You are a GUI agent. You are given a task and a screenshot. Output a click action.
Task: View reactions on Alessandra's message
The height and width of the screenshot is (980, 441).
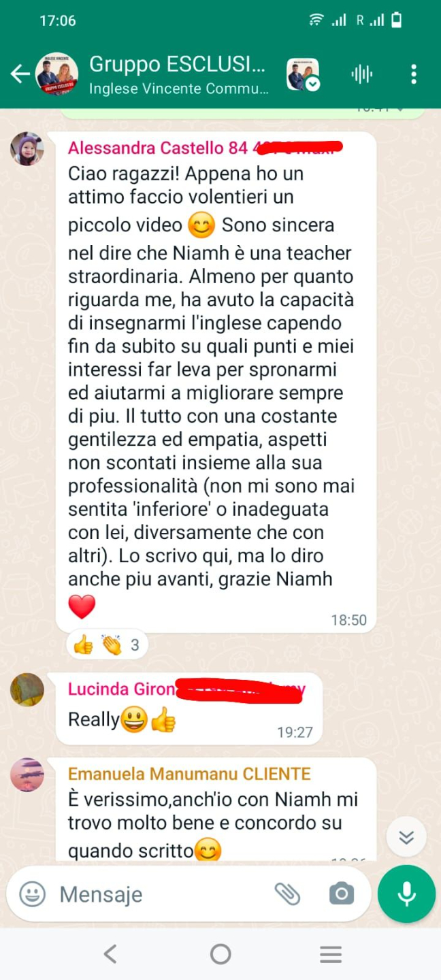click(x=107, y=644)
